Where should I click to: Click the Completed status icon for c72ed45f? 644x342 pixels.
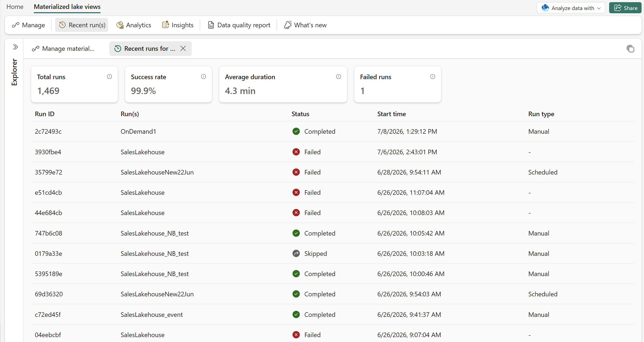[296, 315]
